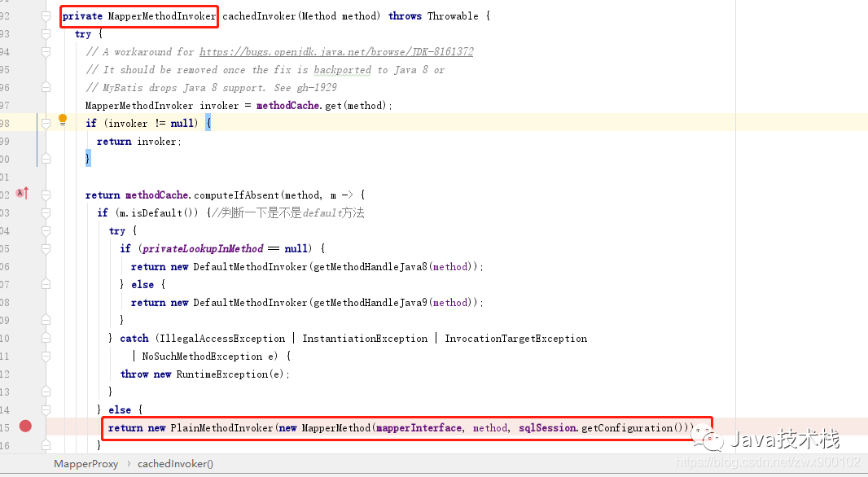This screenshot has height=477, width=868.
Task: Click 'InstantiationException' in the catch clause
Action: coord(365,338)
